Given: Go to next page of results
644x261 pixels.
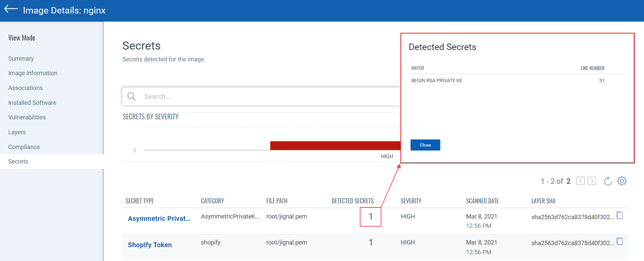Looking at the screenshot, I should point(592,181).
